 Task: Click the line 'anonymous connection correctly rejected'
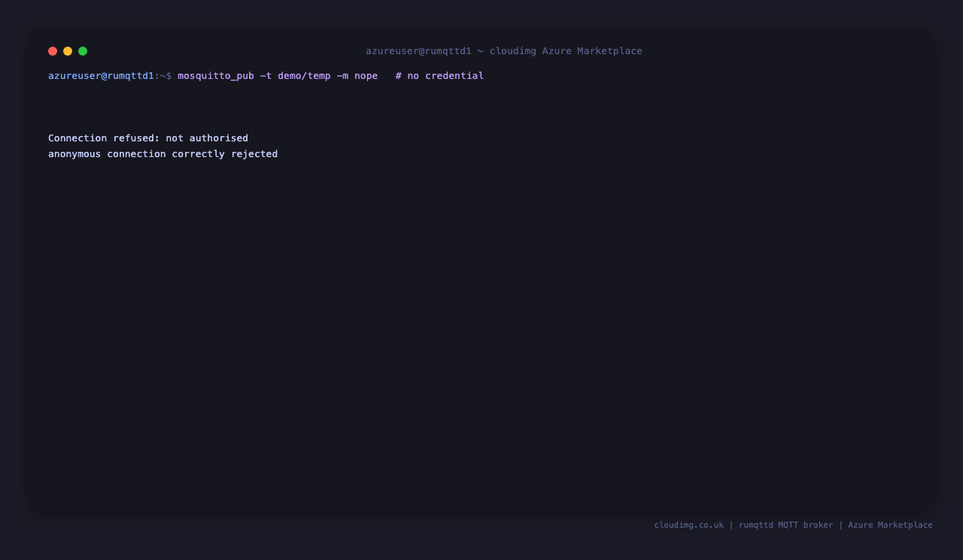163,154
